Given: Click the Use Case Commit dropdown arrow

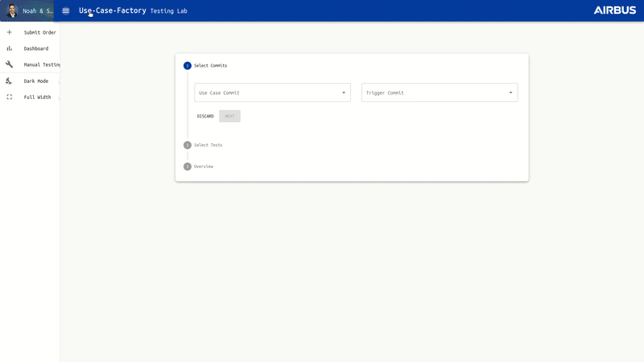Looking at the screenshot, I should pos(344,93).
